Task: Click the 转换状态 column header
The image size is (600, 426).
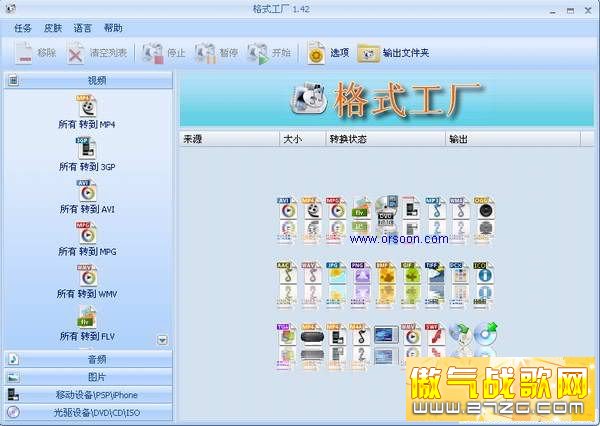Action: (385, 139)
